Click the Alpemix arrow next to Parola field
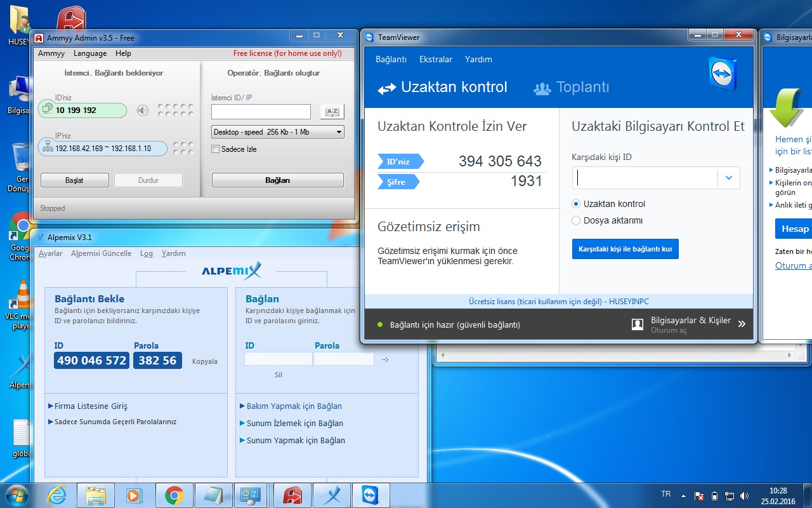 (x=385, y=359)
